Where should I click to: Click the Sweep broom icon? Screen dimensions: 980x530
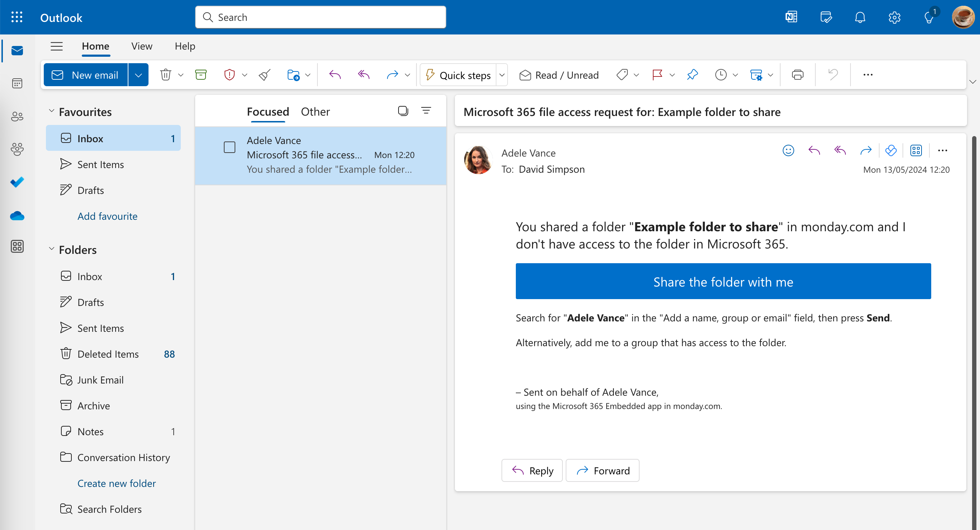264,75
